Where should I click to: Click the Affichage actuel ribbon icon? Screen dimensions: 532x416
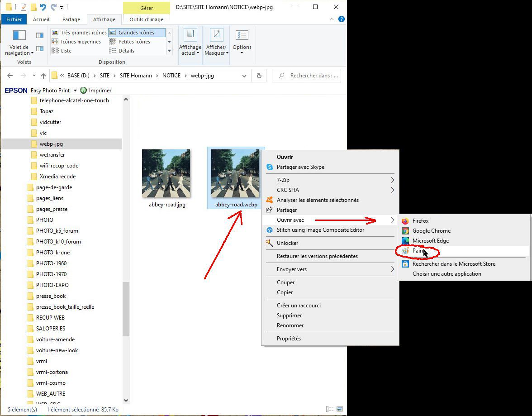click(x=190, y=35)
